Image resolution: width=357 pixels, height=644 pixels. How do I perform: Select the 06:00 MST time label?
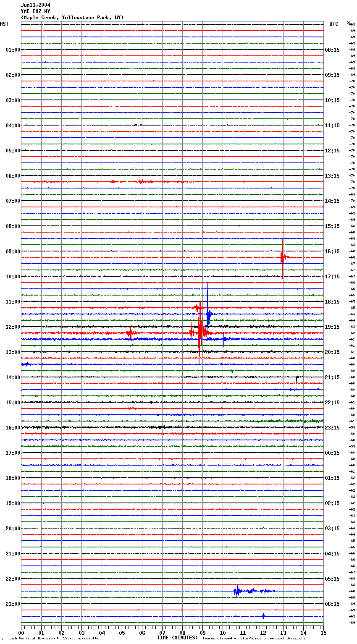[13, 176]
